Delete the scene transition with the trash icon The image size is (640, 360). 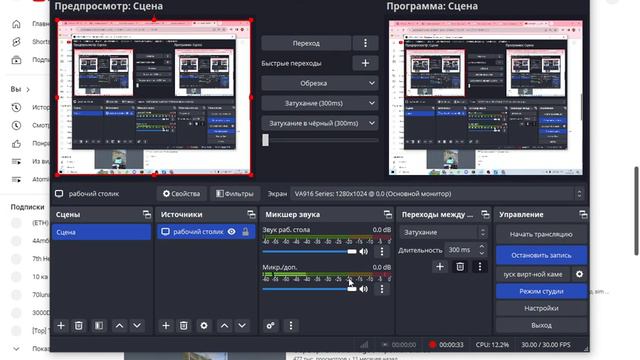point(460,267)
